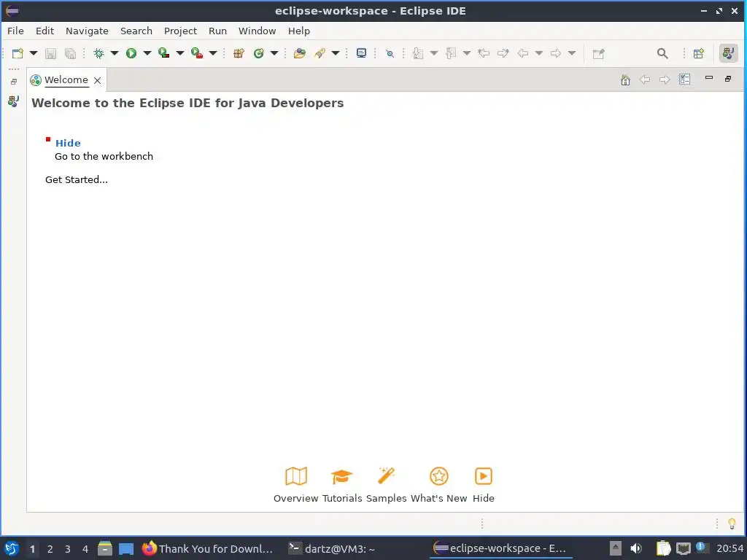Click the Save All toolbar icon
Viewport: 747px width, 560px height.
click(x=70, y=53)
